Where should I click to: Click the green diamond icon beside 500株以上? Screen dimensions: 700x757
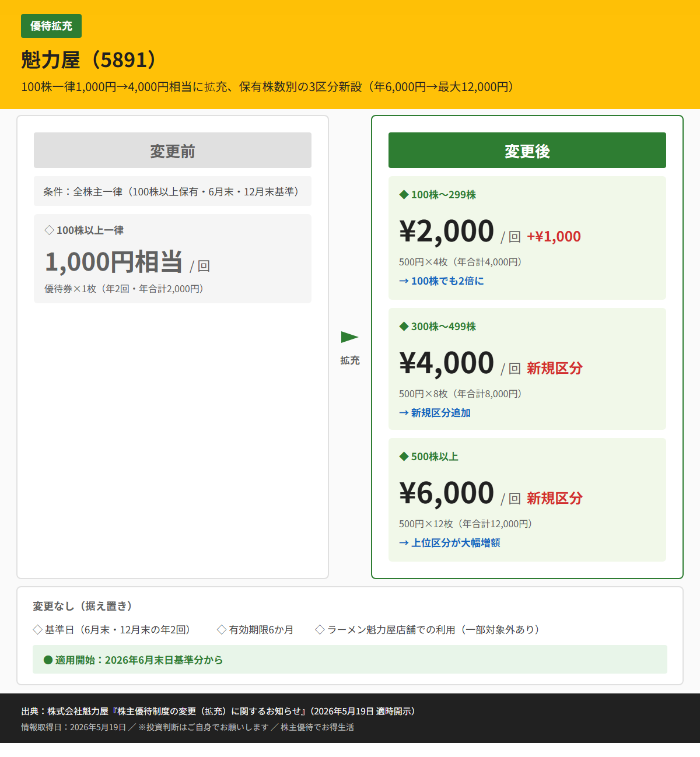tap(404, 457)
